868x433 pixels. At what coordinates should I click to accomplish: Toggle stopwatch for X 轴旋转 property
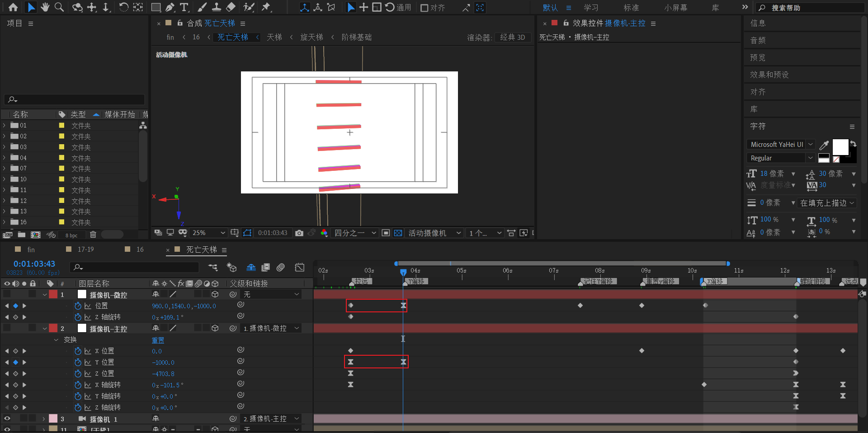[78, 385]
